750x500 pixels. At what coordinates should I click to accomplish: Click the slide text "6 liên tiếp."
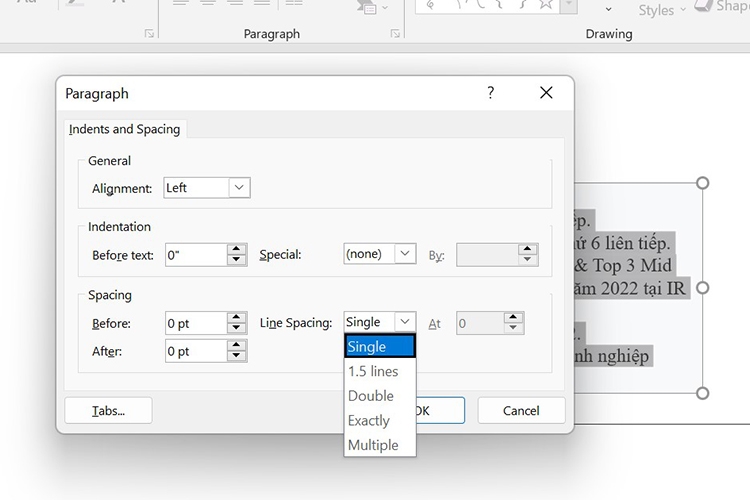click(x=629, y=243)
